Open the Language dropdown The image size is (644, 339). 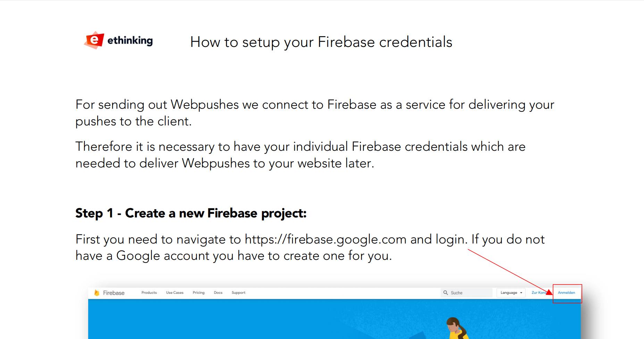coord(511,293)
